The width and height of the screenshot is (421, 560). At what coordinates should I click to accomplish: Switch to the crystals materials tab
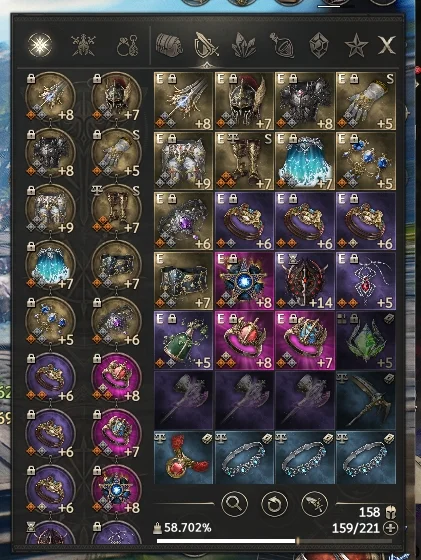point(244,46)
